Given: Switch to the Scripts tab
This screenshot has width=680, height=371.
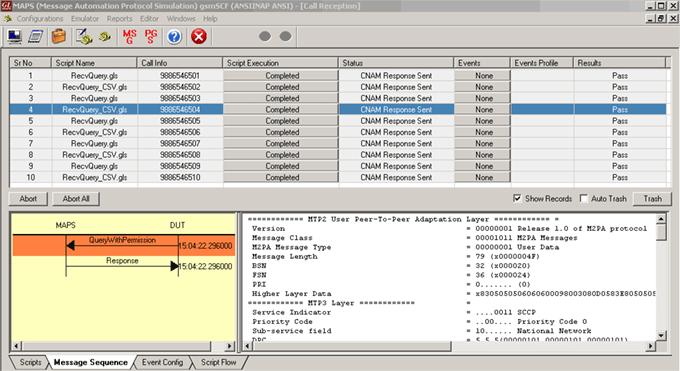Looking at the screenshot, I should [x=29, y=362].
